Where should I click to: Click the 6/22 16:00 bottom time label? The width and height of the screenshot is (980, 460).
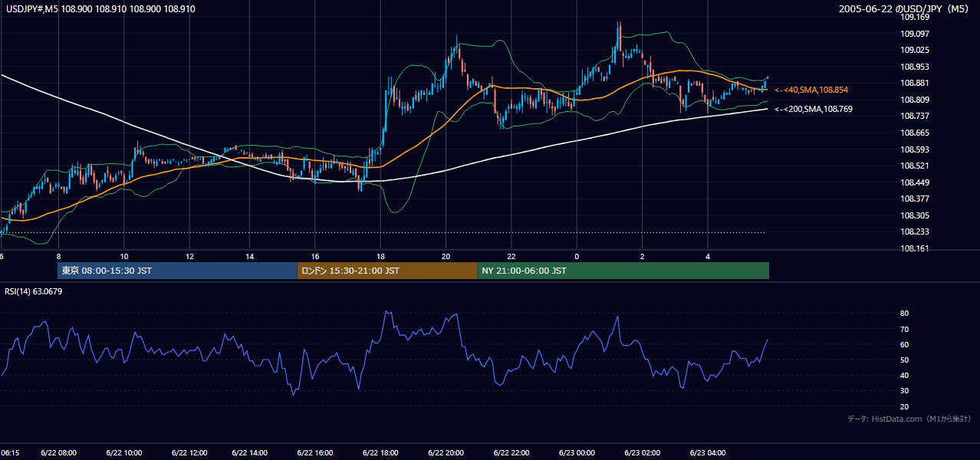tap(314, 452)
